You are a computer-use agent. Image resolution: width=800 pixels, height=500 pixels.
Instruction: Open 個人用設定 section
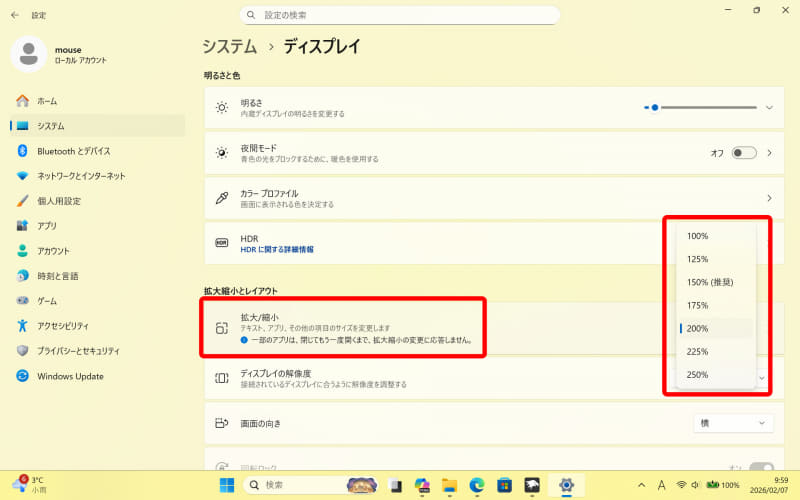point(97,201)
